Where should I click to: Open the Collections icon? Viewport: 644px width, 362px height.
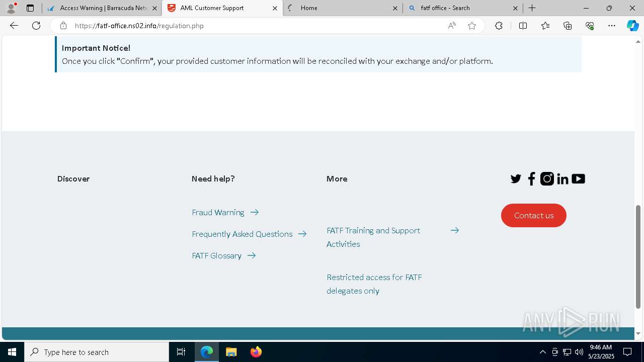568,26
